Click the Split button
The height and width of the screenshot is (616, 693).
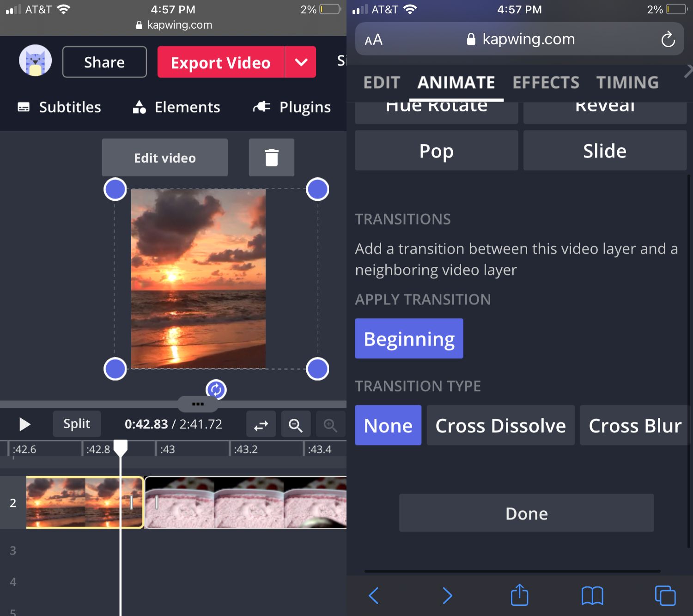[x=77, y=424]
